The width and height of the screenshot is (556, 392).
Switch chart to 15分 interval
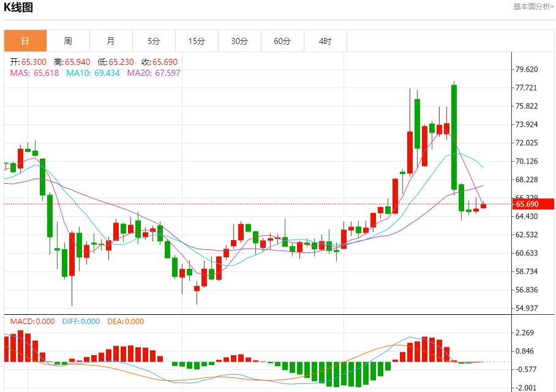tap(197, 41)
